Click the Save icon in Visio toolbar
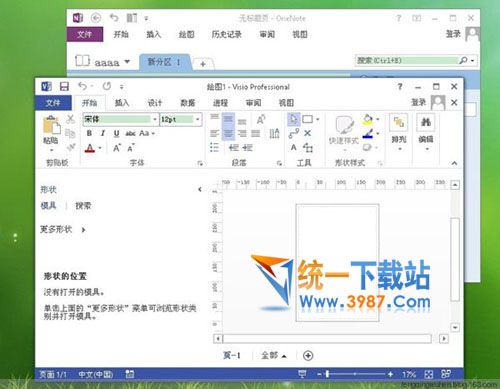 click(x=64, y=87)
